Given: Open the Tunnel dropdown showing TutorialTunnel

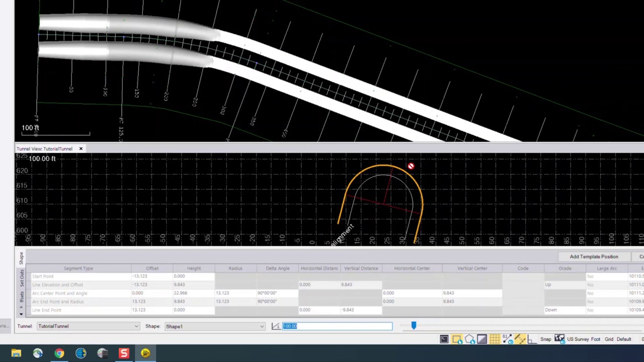Looking at the screenshot, I should pyautogui.click(x=88, y=326).
